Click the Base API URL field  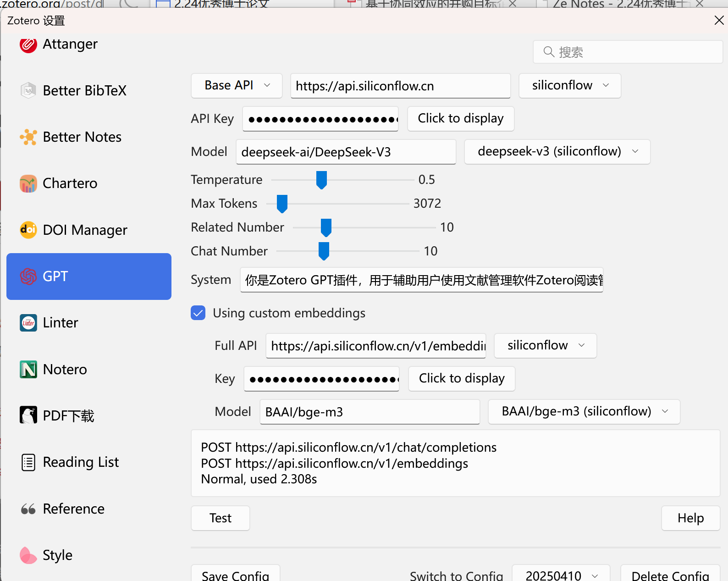coord(401,86)
